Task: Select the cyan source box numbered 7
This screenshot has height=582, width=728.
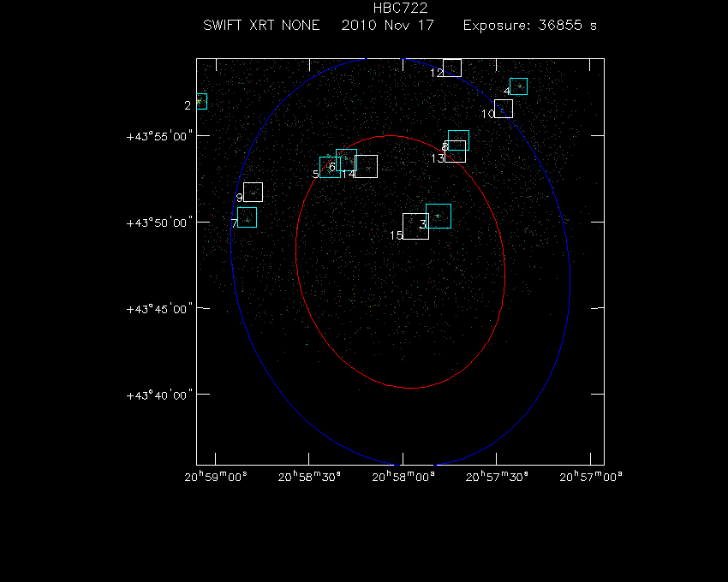Action: (247, 217)
